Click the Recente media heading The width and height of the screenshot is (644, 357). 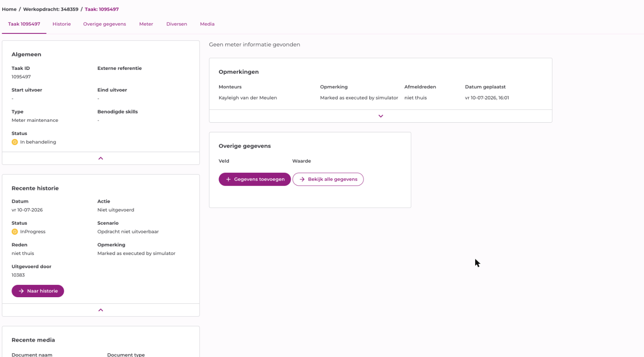tap(33, 340)
